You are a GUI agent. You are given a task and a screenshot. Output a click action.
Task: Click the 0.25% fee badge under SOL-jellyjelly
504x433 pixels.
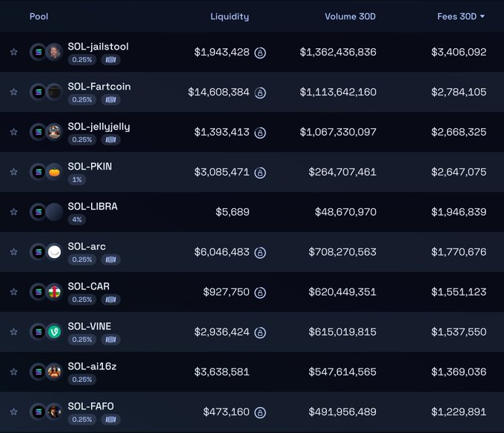[x=82, y=139]
